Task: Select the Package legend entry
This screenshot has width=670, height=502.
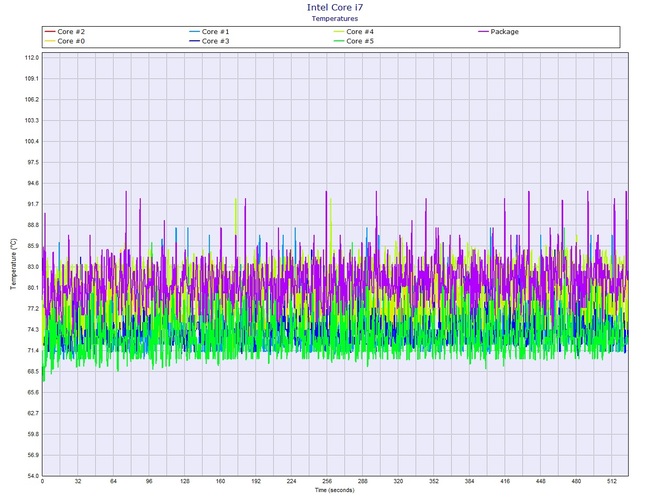Action: [x=499, y=32]
